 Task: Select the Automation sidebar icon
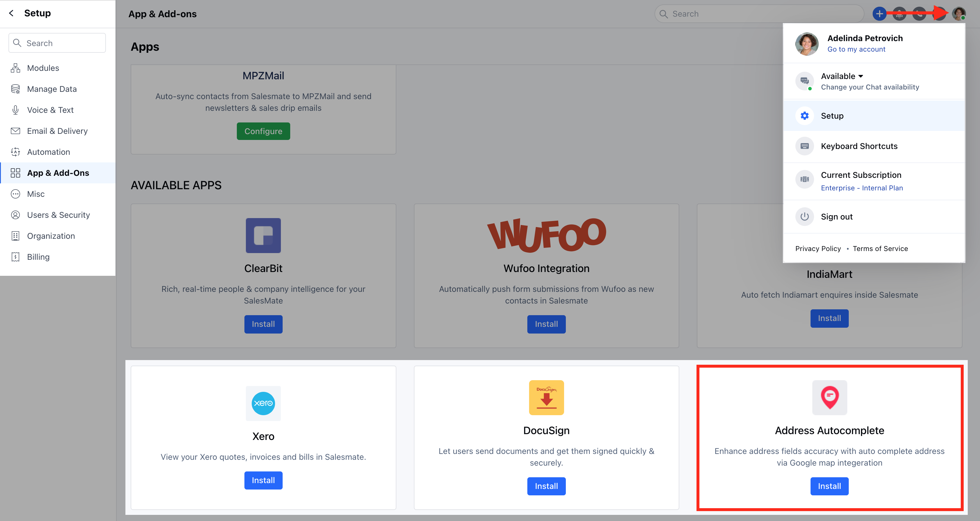pyautogui.click(x=15, y=152)
